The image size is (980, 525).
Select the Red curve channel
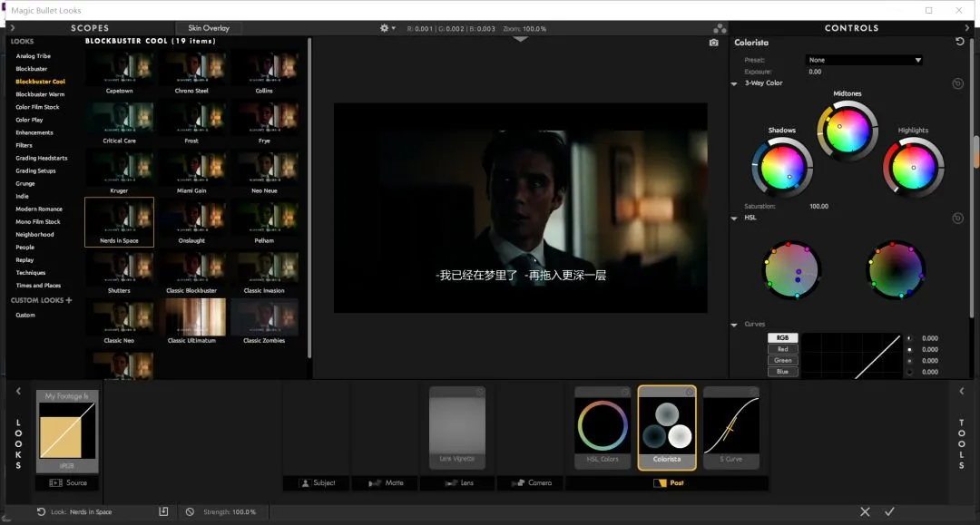coord(782,349)
